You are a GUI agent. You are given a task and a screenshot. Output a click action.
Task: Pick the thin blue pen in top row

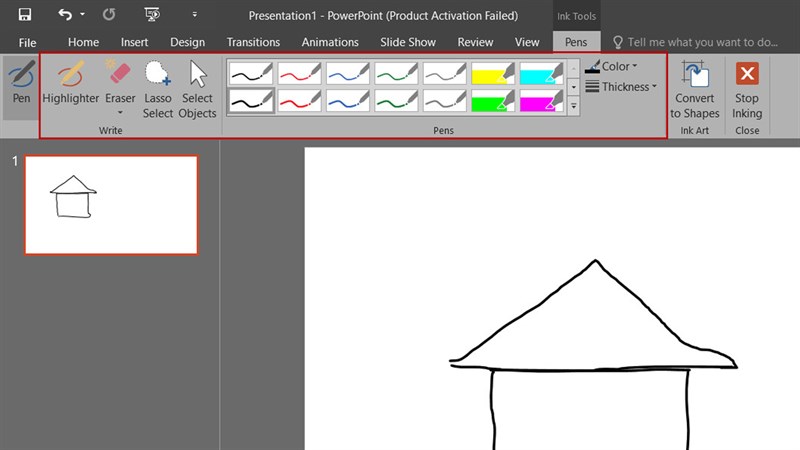348,73
